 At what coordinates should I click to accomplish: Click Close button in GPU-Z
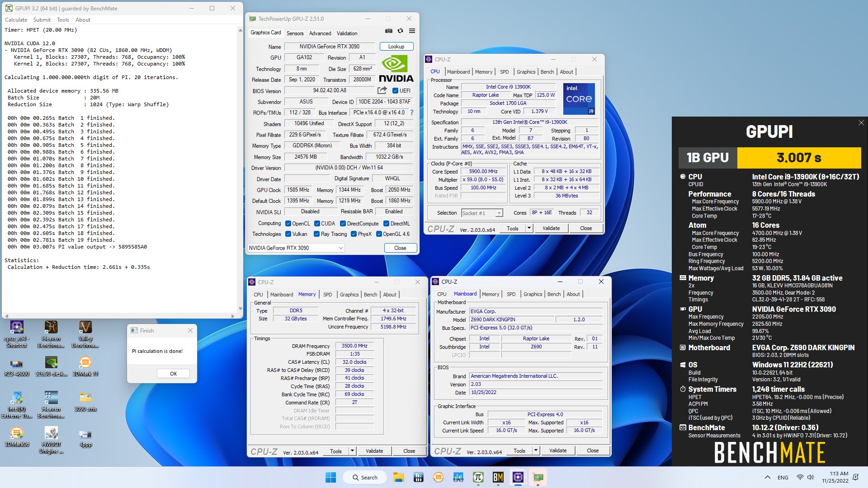[x=400, y=248]
